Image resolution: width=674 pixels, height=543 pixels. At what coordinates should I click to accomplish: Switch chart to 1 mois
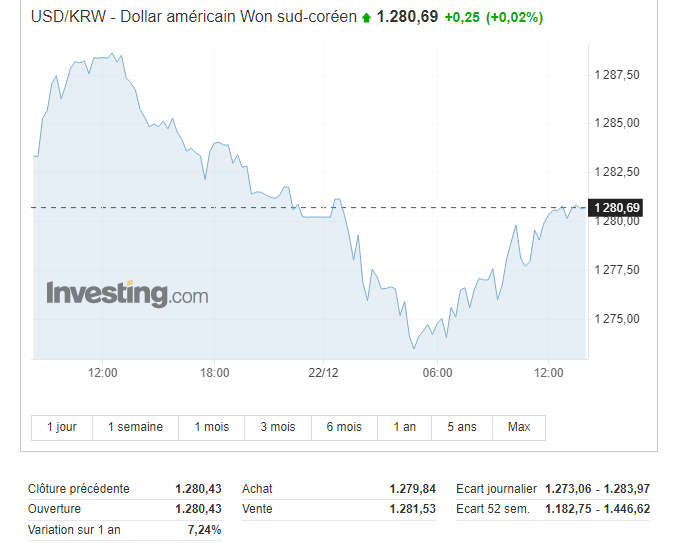click(x=211, y=427)
